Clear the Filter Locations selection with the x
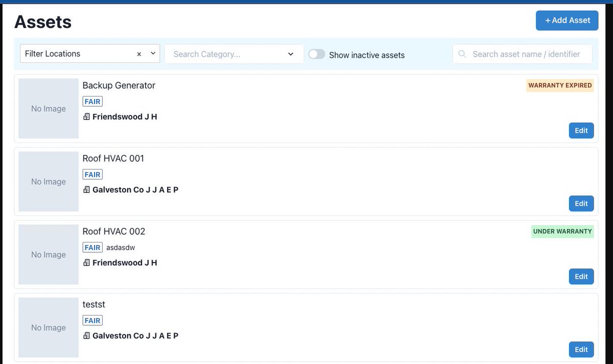Viewport: 613px width, 364px height. [139, 54]
